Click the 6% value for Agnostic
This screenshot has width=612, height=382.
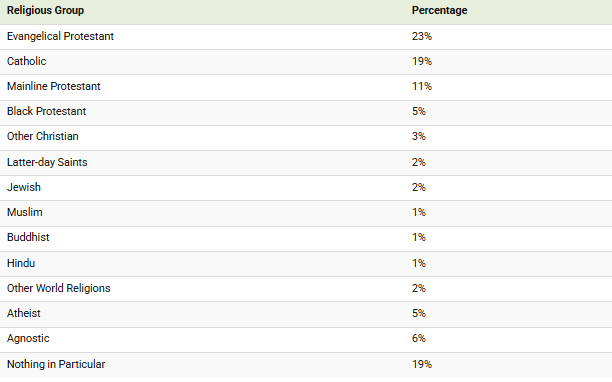pyautogui.click(x=419, y=338)
